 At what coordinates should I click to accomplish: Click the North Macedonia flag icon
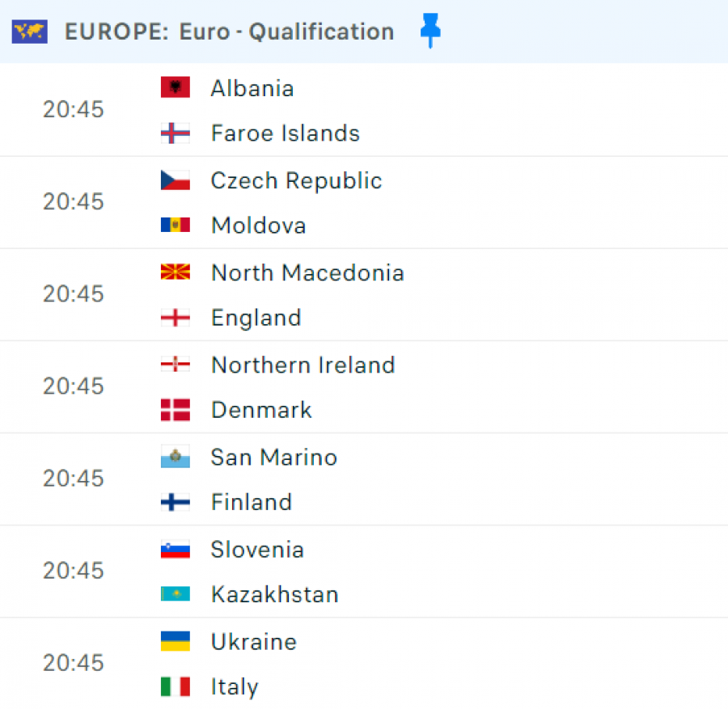click(175, 272)
